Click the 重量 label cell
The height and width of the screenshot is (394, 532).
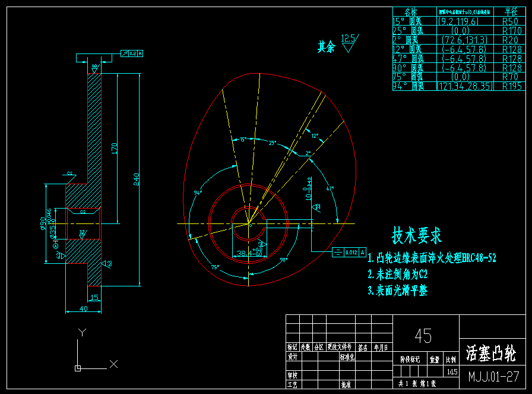tap(434, 359)
